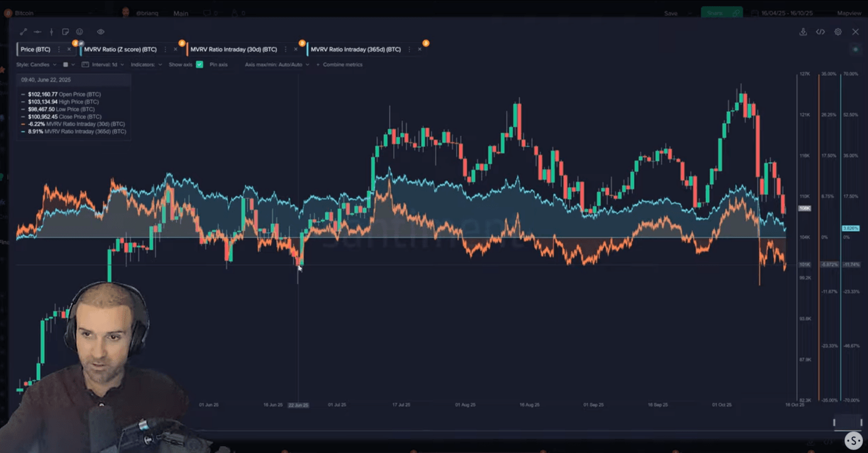Open chart settings gear
Image resolution: width=868 pixels, height=453 pixels.
click(x=838, y=32)
